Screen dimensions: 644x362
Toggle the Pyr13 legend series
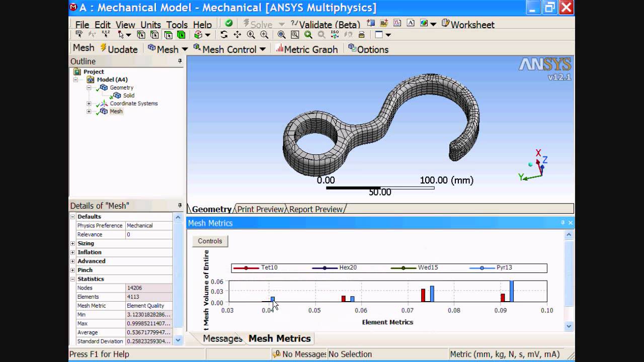pyautogui.click(x=491, y=268)
